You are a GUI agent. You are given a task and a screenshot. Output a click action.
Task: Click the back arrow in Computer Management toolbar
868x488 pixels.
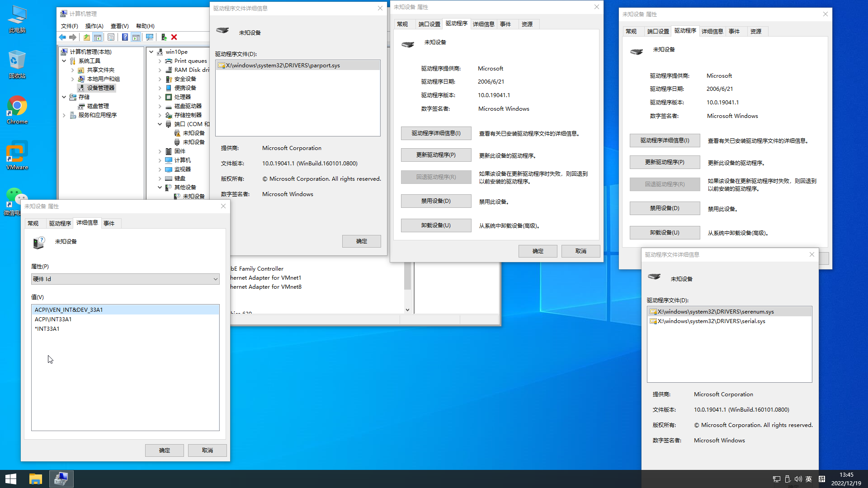coord(62,37)
